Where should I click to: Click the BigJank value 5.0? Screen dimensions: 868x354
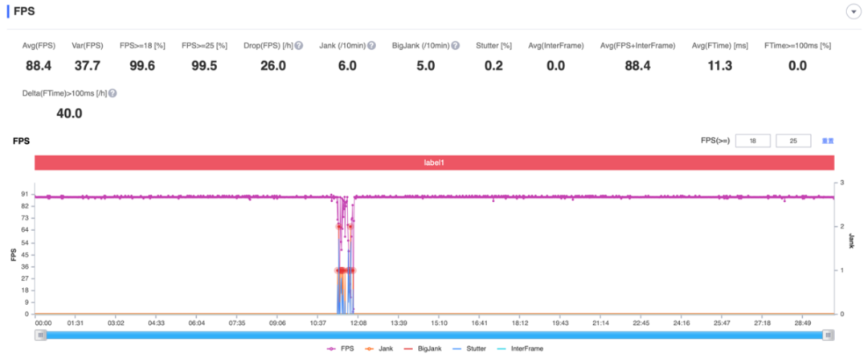click(426, 66)
